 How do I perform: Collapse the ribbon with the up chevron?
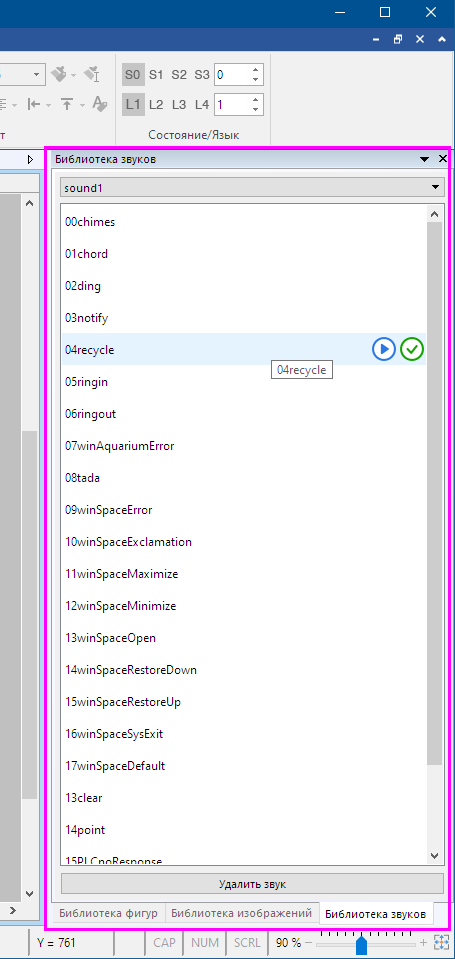click(x=442, y=39)
